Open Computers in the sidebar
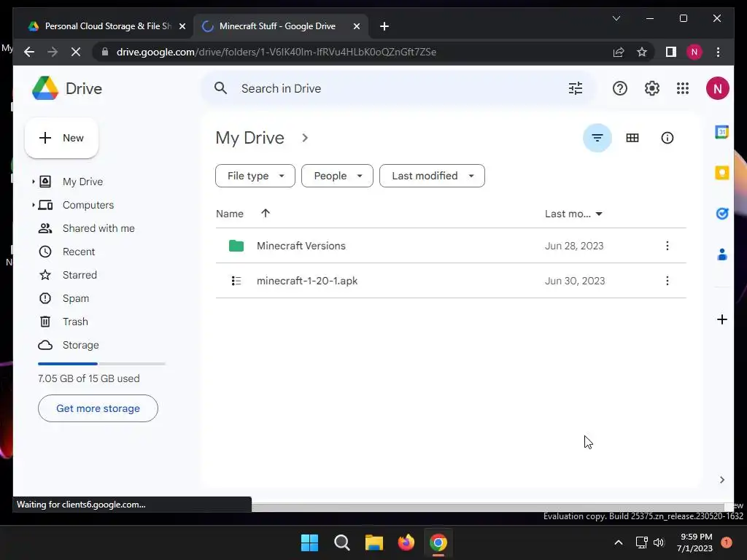 click(88, 205)
